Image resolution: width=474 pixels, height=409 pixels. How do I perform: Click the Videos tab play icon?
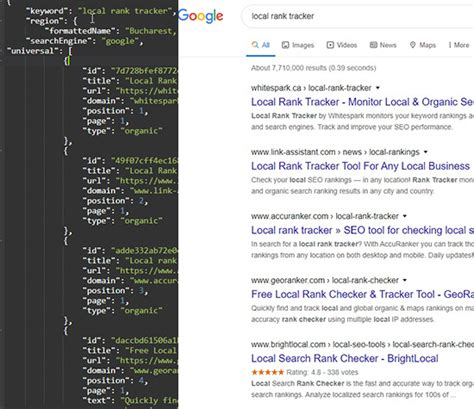point(330,45)
